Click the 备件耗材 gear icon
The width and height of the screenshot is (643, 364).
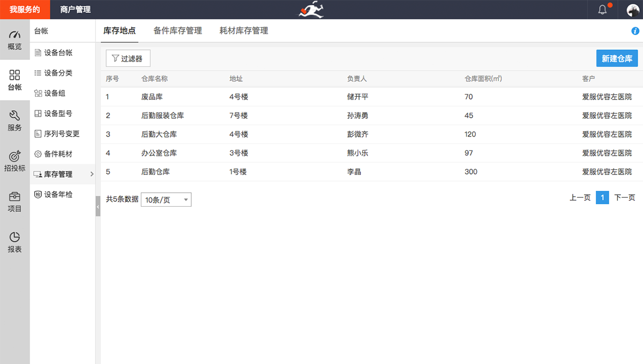(38, 154)
